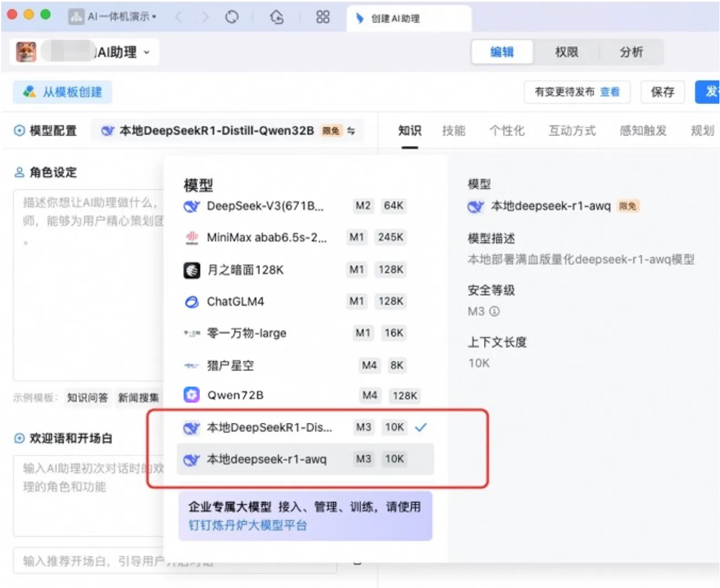
Task: Click the M4 tag of 猎户星空
Action: click(x=369, y=365)
